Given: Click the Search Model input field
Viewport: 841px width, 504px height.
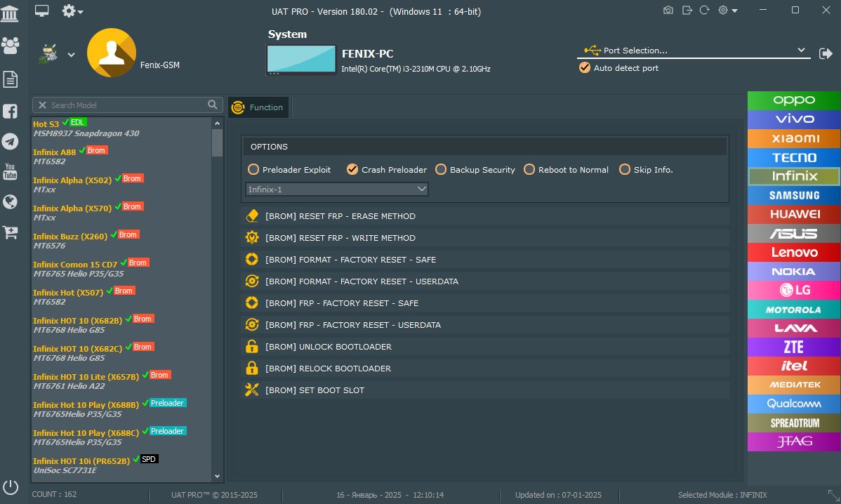Looking at the screenshot, I should (126, 105).
